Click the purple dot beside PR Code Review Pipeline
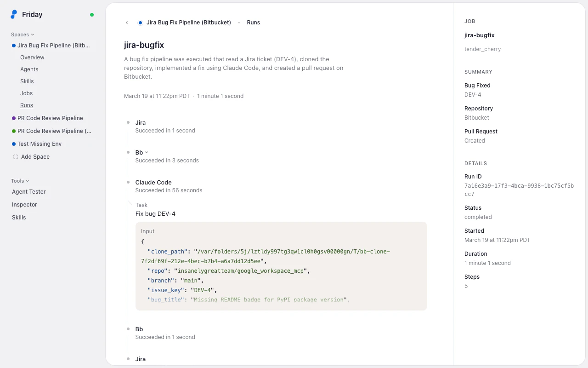This screenshot has height=368, width=588. 14,118
